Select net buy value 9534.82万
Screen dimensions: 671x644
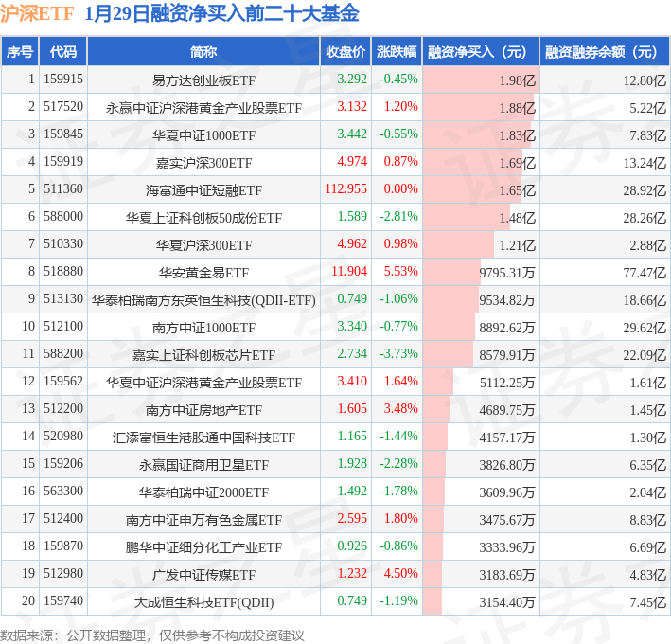(506, 300)
